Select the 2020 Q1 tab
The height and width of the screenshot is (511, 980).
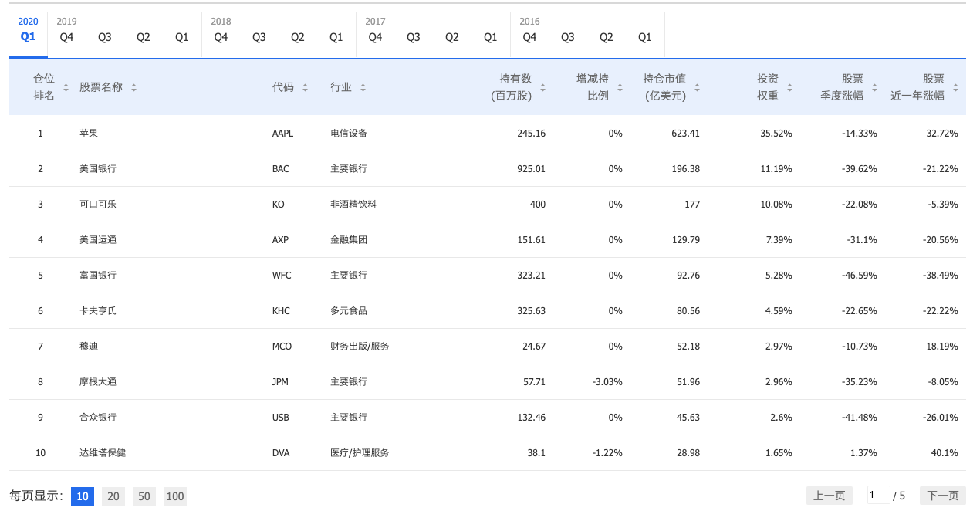pyautogui.click(x=29, y=36)
